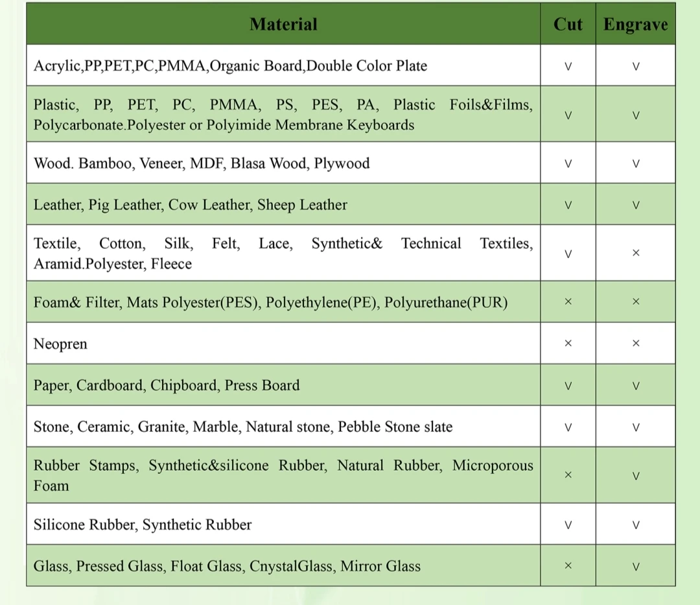Click Cut checkmark in Textile row
Image resolution: width=700 pixels, height=605 pixels.
[x=568, y=254]
